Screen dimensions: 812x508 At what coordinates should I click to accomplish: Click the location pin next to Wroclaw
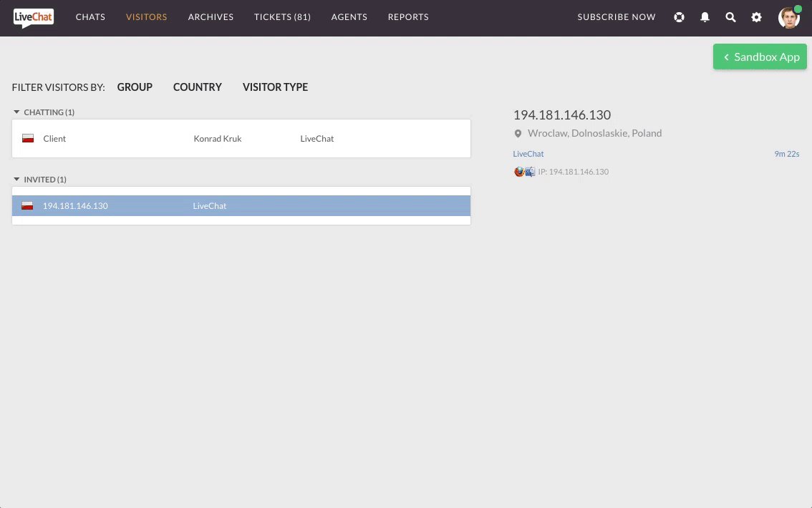point(518,133)
